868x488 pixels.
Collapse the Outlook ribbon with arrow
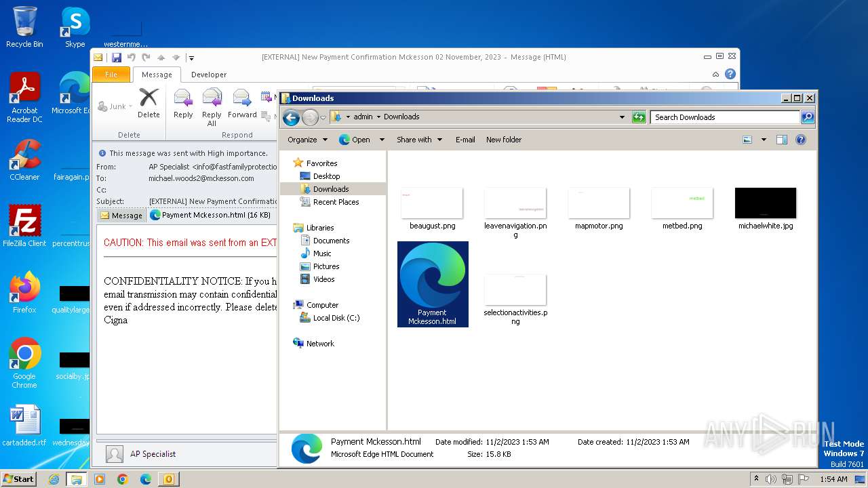(715, 75)
